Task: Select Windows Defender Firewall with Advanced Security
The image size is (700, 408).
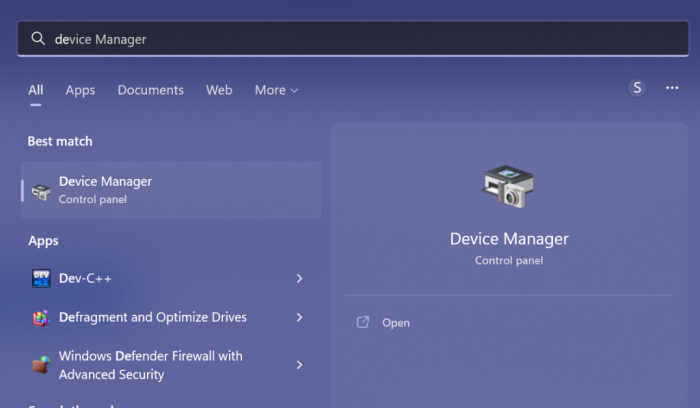Action: click(x=171, y=365)
